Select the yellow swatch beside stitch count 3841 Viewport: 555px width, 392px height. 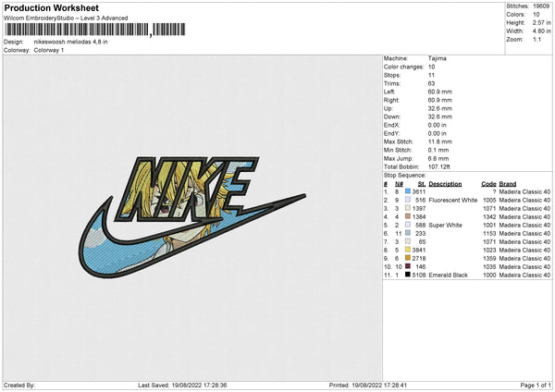(x=408, y=250)
